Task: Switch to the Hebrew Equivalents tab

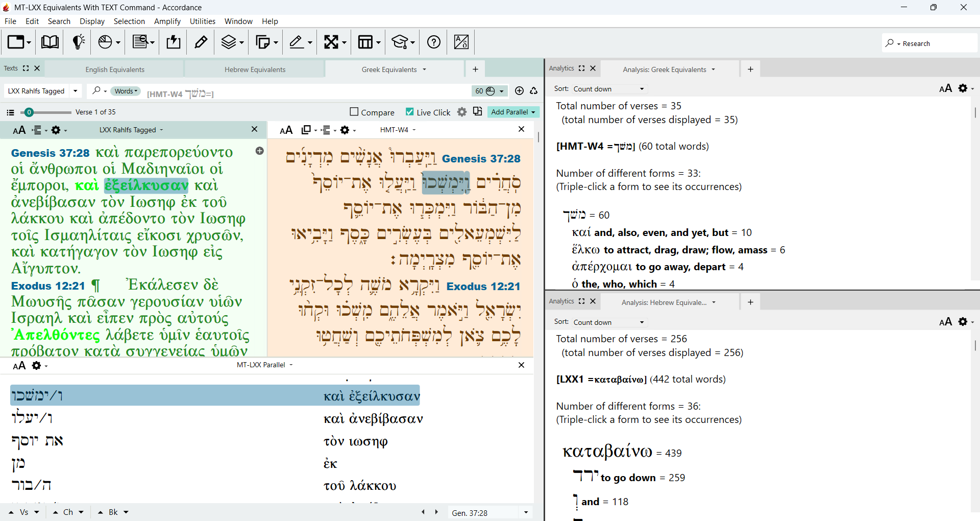Action: (x=255, y=69)
